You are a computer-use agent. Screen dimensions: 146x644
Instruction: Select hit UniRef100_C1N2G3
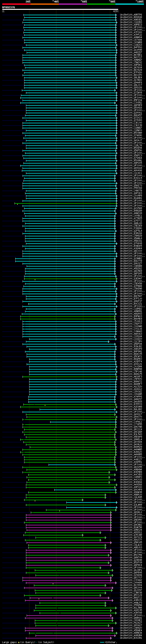coord(131,45)
